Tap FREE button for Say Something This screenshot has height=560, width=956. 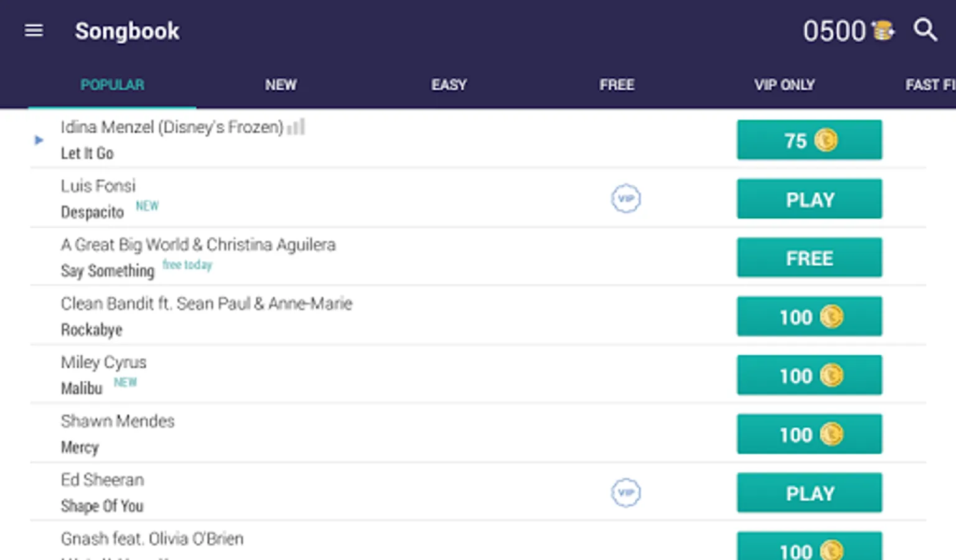tap(809, 257)
